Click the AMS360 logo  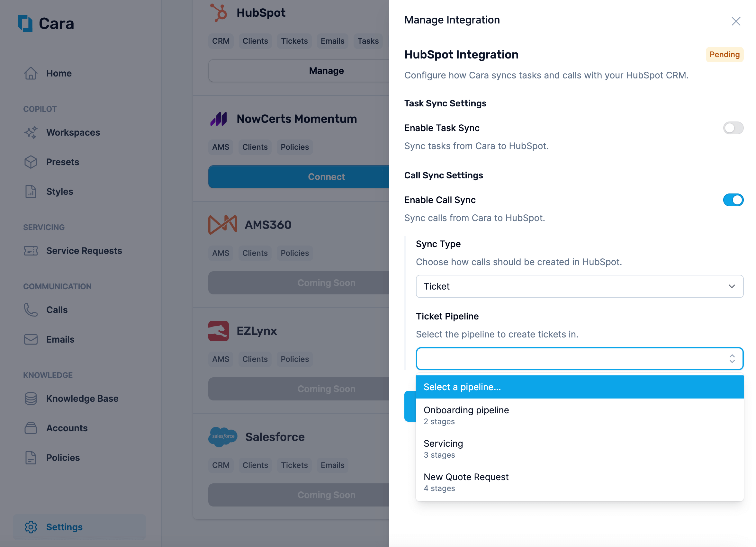pos(223,225)
